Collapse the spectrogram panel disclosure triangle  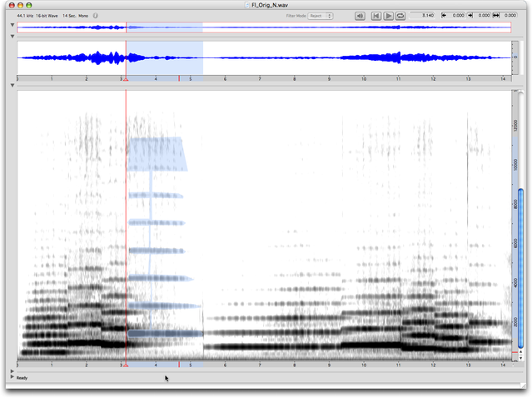pyautogui.click(x=12, y=86)
